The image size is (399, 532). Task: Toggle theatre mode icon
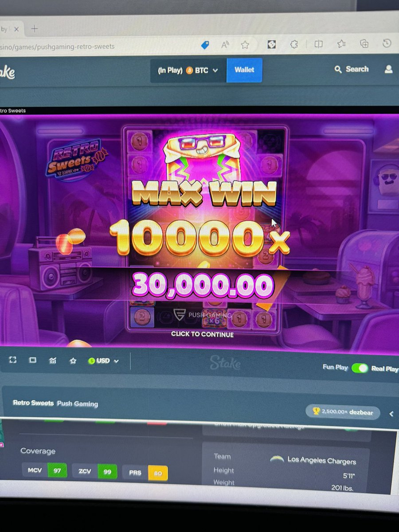click(33, 360)
